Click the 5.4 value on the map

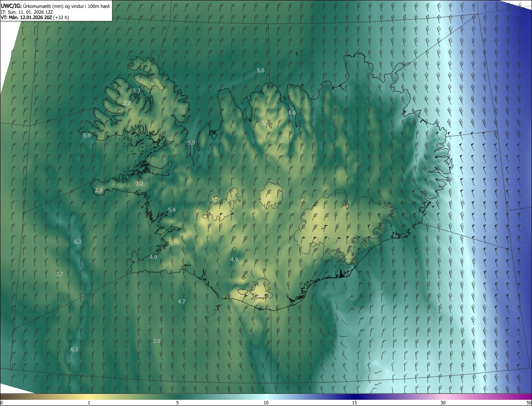[x=172, y=210]
